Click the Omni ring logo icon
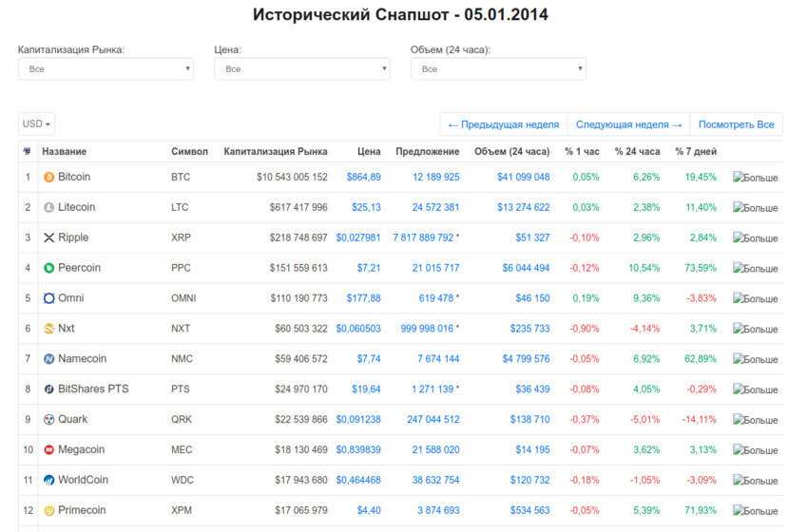 pos(48,298)
